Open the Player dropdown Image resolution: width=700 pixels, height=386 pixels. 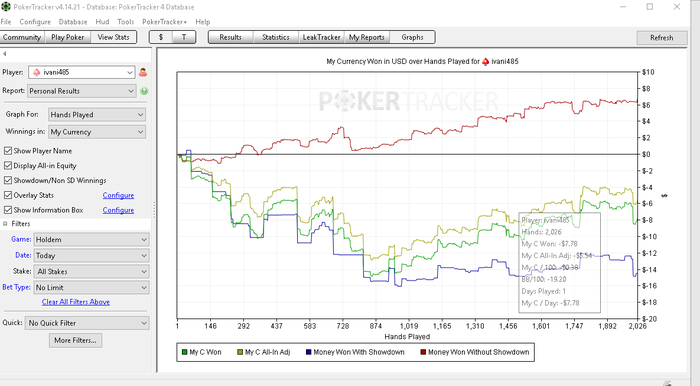[x=82, y=72]
